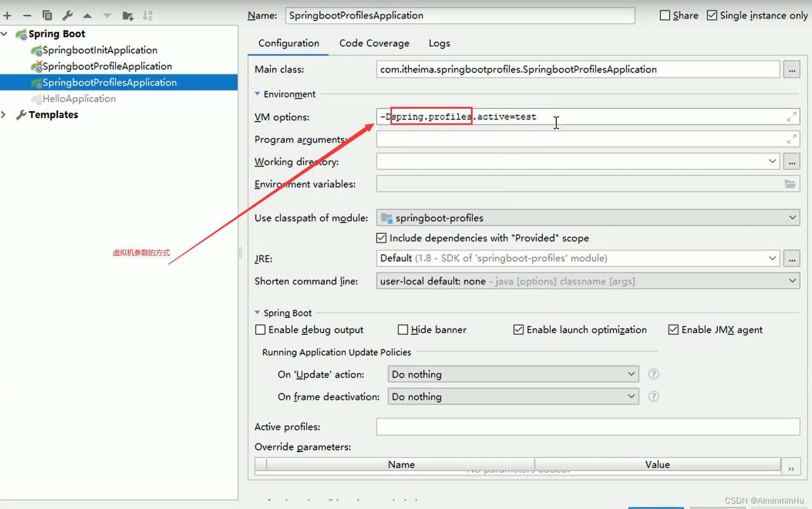Open Working directory dropdown arrow

tap(772, 162)
